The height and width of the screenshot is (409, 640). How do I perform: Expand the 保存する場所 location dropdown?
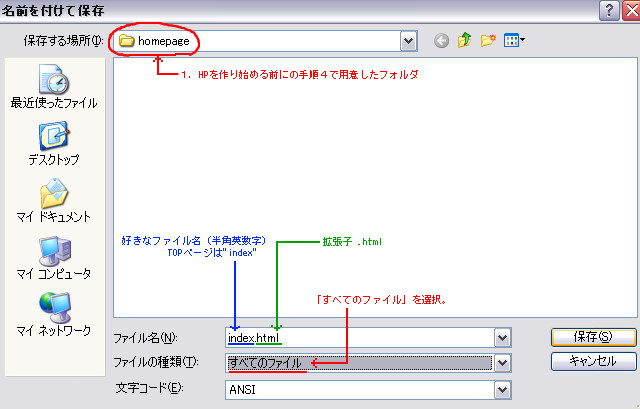(409, 41)
